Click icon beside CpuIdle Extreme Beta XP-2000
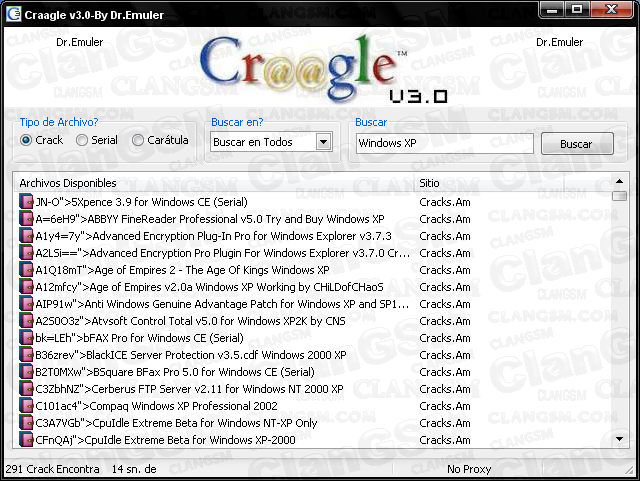Screen dimensions: 640x481 tap(26, 440)
